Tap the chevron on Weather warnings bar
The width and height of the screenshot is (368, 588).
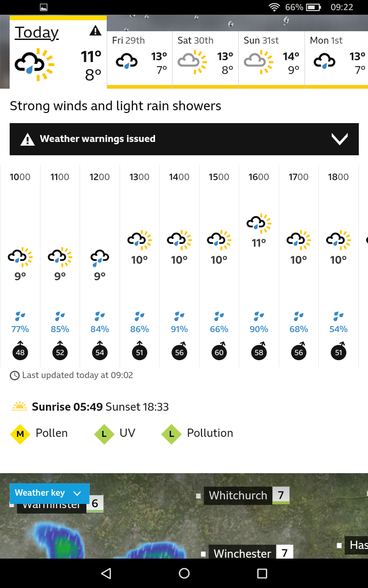pos(339,139)
